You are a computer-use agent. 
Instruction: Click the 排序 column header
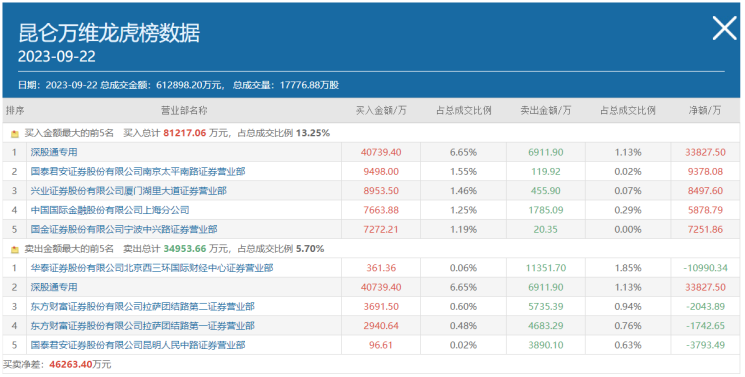[x=15, y=110]
